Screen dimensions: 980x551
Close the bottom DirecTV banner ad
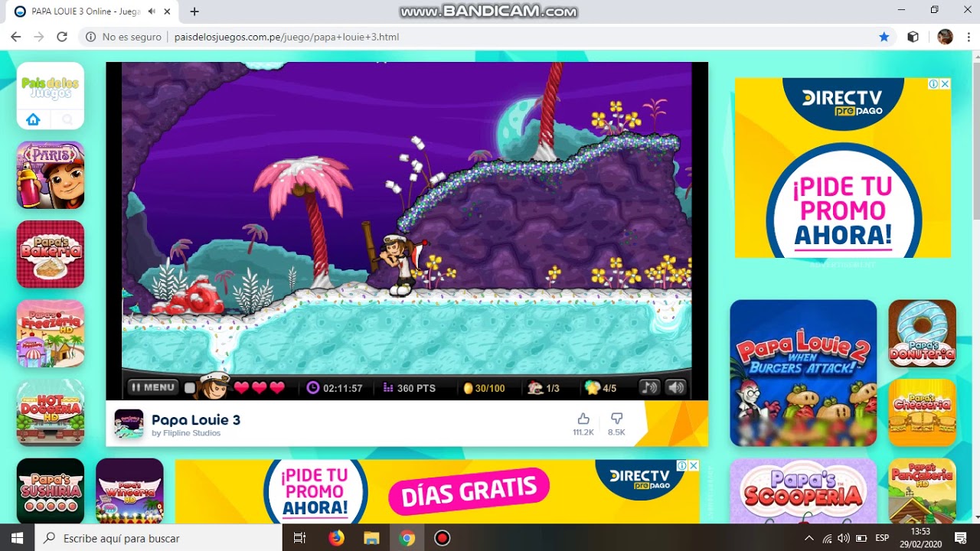coord(694,465)
